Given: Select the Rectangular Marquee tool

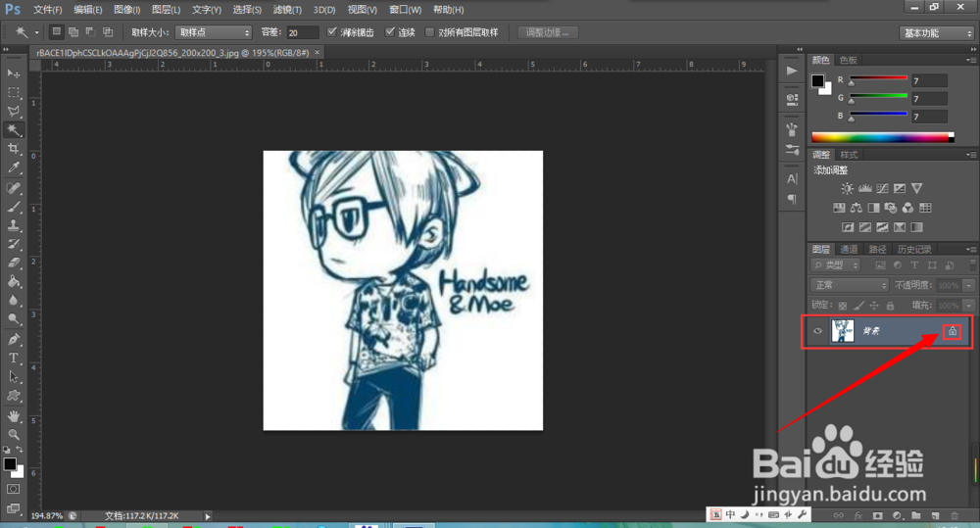Looking at the screenshot, I should point(13,92).
